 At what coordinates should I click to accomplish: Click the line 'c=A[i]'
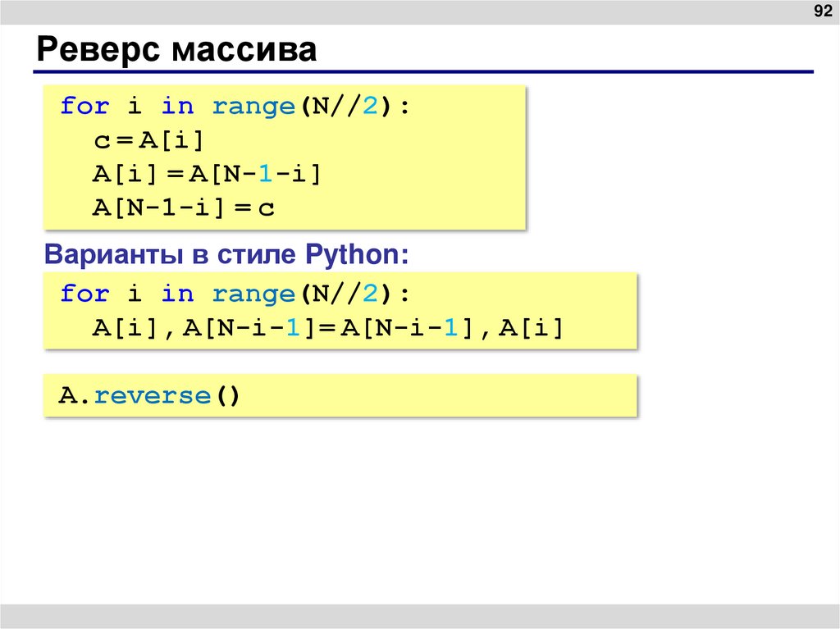point(148,140)
